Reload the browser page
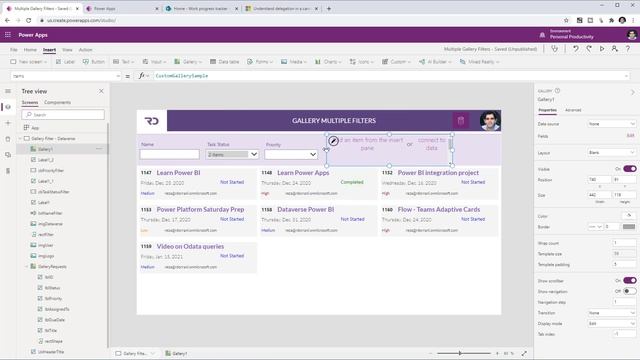640x360 pixels. pos(29,20)
